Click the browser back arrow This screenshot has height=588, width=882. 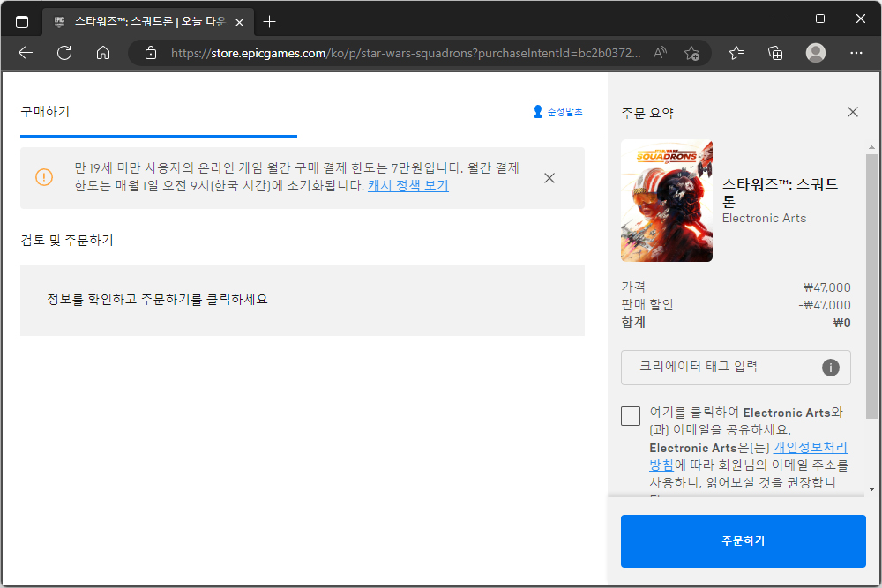pos(26,53)
